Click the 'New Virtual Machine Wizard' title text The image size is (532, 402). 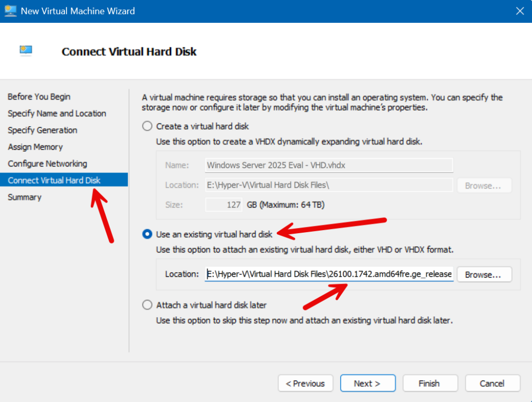[x=78, y=11]
